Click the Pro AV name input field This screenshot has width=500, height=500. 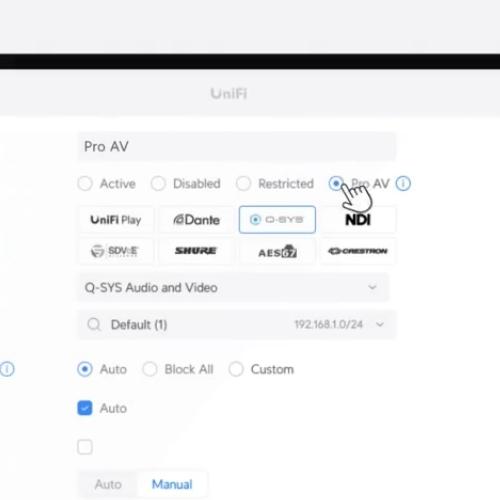[237, 146]
